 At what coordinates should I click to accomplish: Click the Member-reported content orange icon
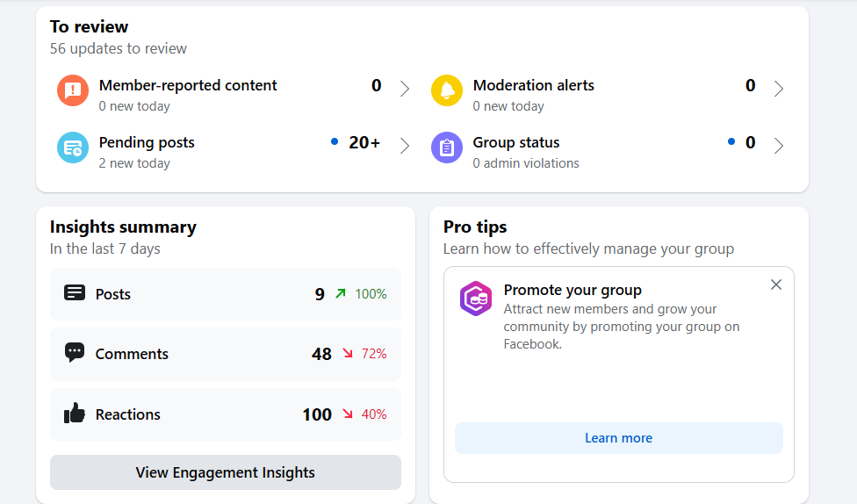point(73,90)
